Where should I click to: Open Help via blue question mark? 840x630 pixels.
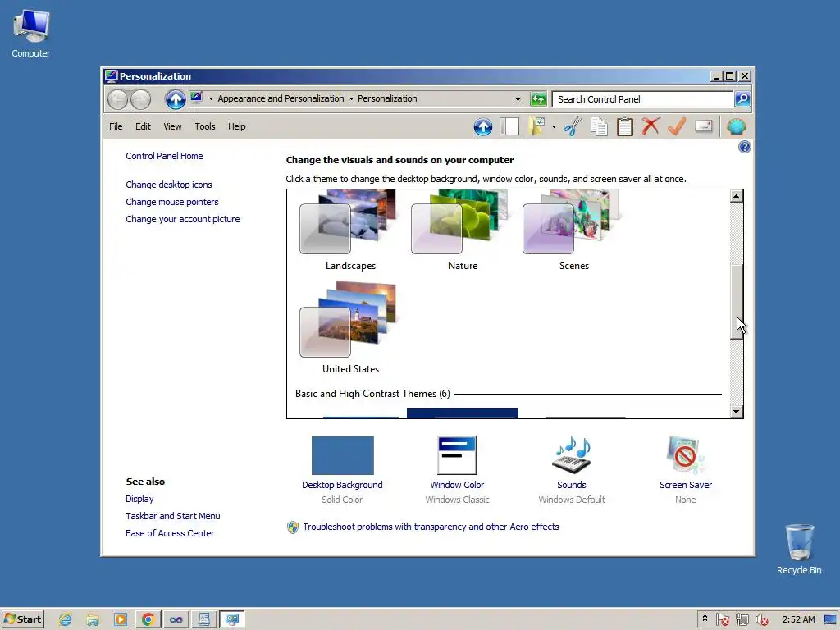click(744, 147)
